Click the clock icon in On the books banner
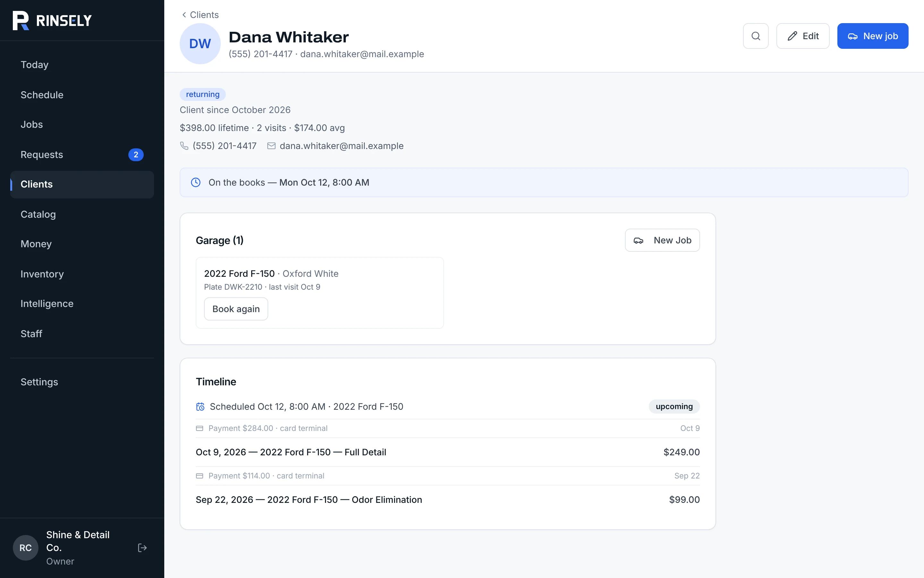 coord(195,182)
